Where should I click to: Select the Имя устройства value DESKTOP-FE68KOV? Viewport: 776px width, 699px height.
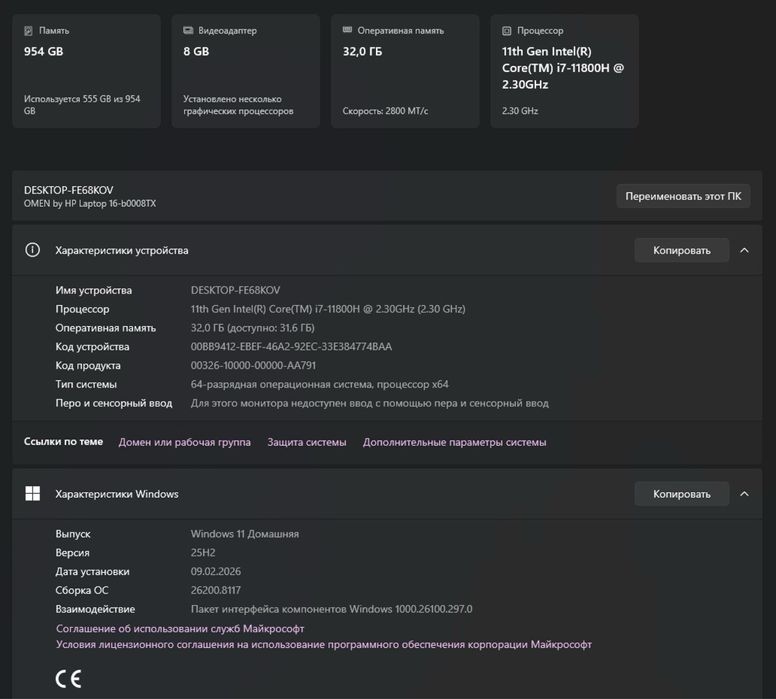pos(236,290)
